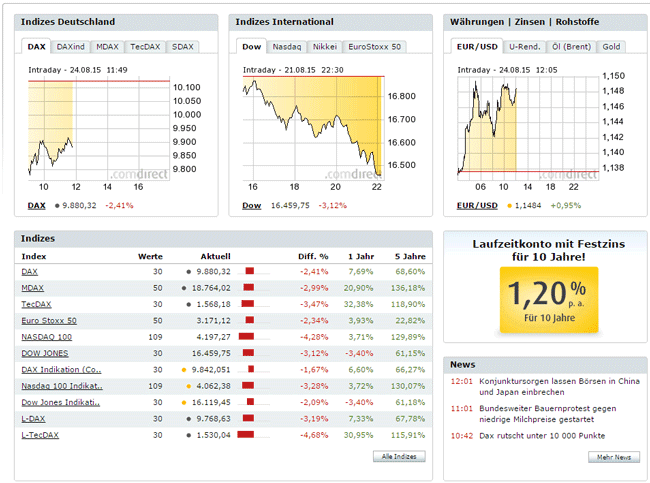Image resolution: width=650 pixels, height=483 pixels.
Task: Open the DAX row link in Indizes table
Action: [x=29, y=272]
